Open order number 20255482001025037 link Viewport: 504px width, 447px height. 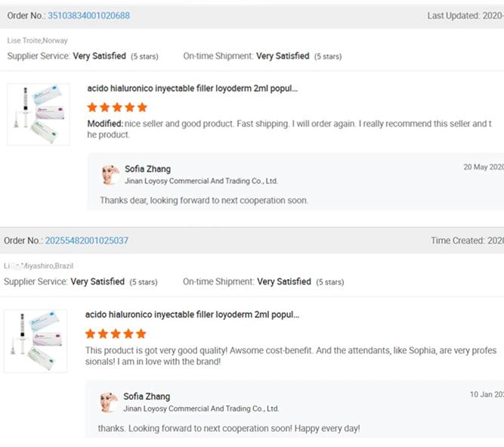tap(87, 241)
